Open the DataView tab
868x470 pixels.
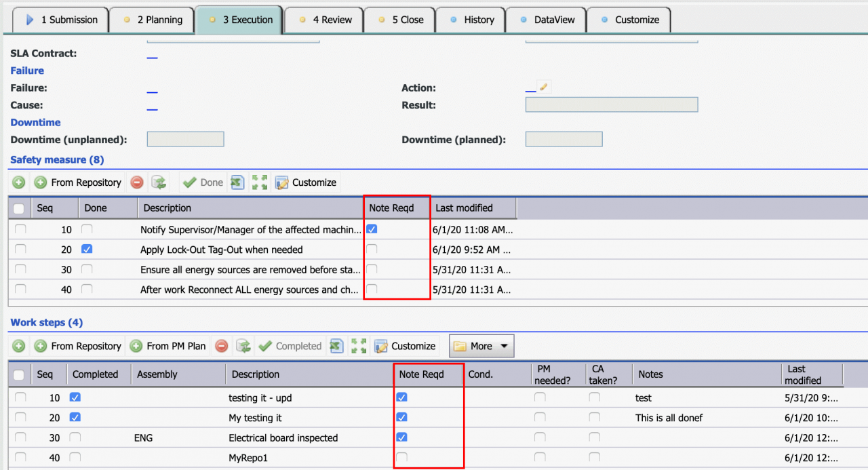pyautogui.click(x=546, y=20)
